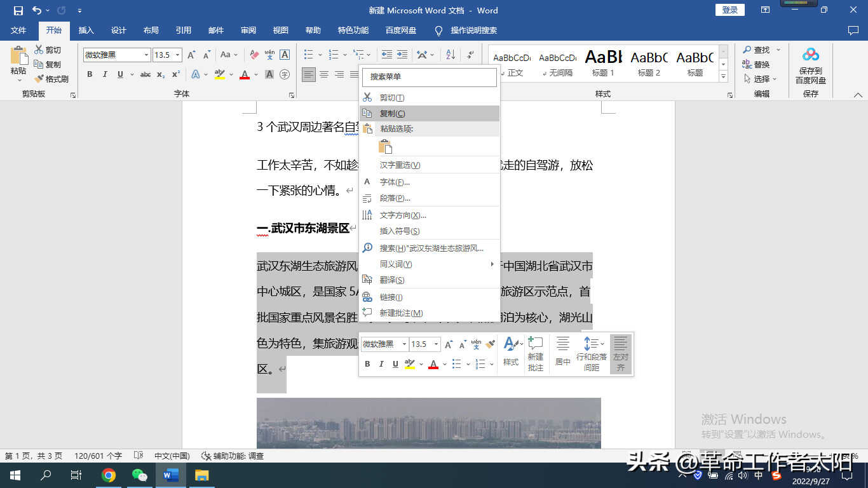Toggle Center alignment in ribbon paragraph group
The image size is (868, 488).
pos(324,74)
